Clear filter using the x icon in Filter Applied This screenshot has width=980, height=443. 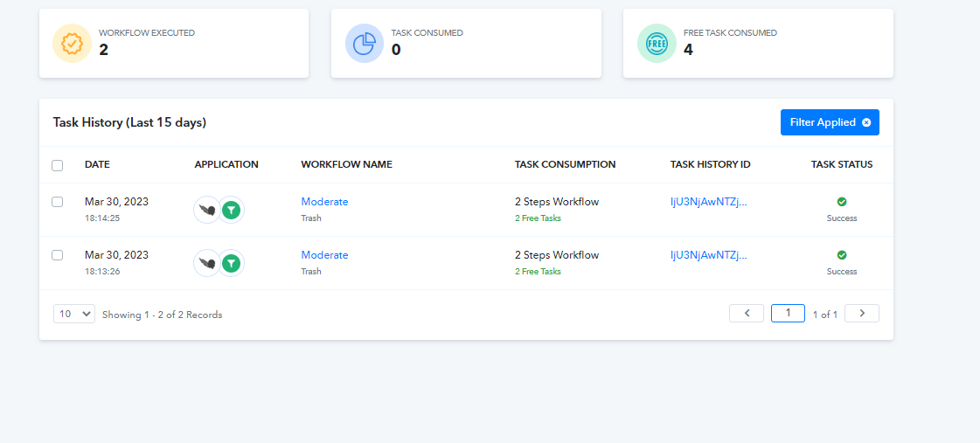[866, 122]
